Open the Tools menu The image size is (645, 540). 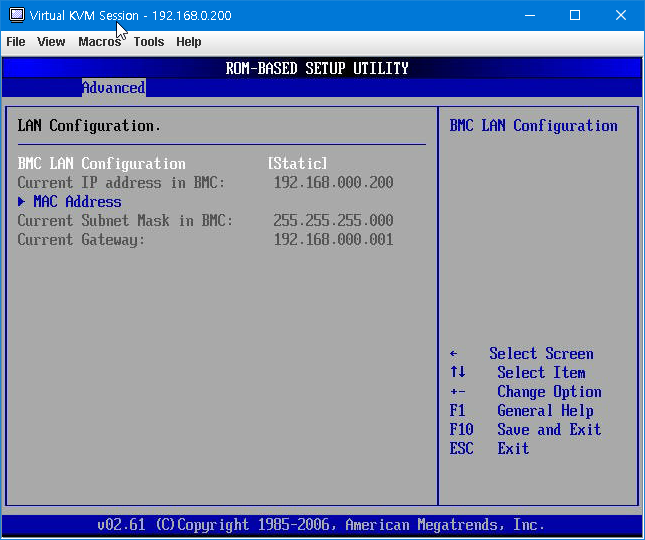point(149,42)
